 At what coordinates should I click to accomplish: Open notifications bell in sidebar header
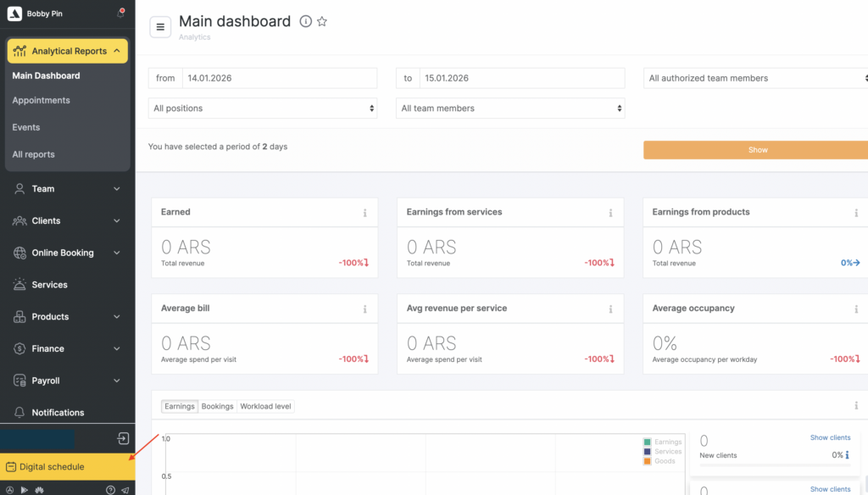[120, 14]
